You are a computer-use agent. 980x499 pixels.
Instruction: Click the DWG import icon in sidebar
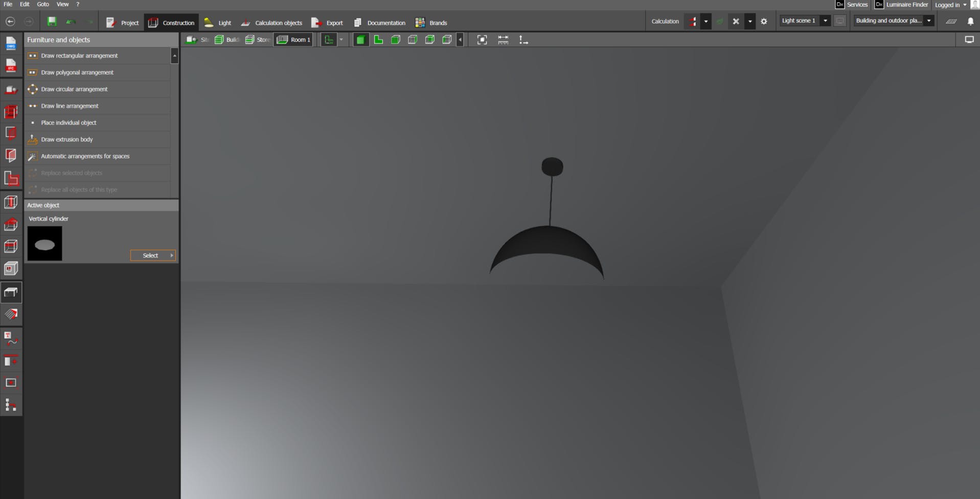(x=11, y=43)
